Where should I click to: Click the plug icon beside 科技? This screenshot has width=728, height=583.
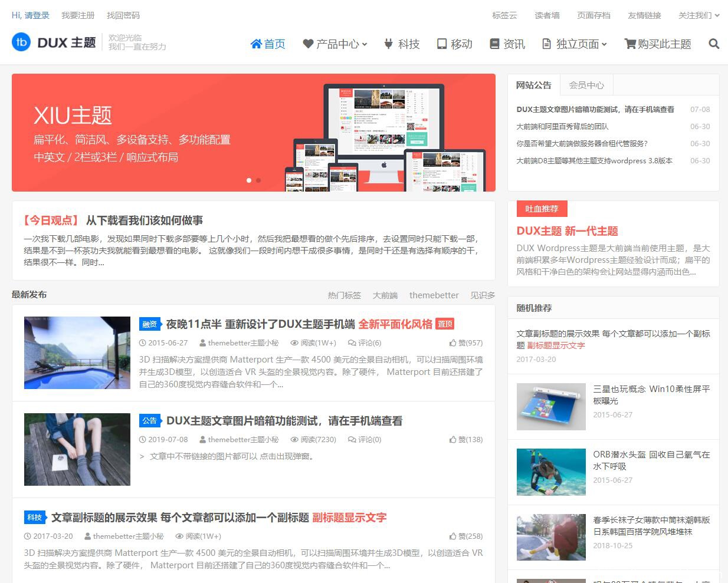point(388,44)
